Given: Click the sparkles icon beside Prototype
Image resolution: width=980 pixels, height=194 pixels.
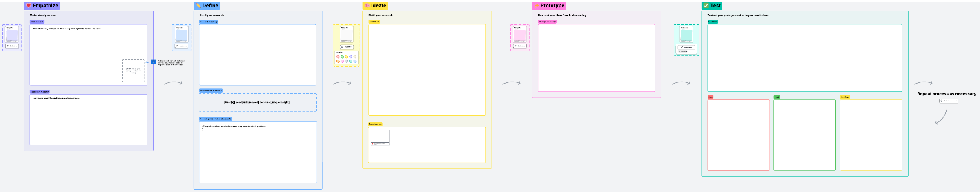Looking at the screenshot, I should [536, 6].
